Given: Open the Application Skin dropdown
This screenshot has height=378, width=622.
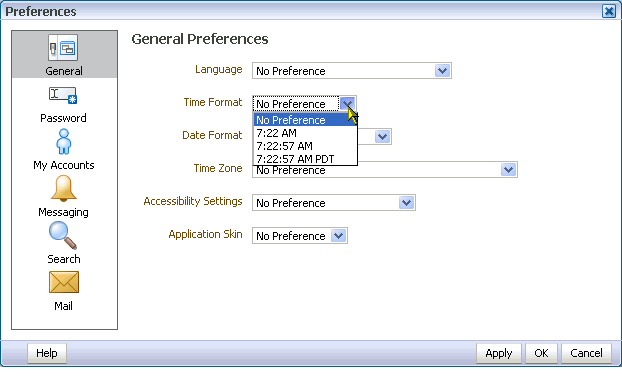Looking at the screenshot, I should point(338,236).
